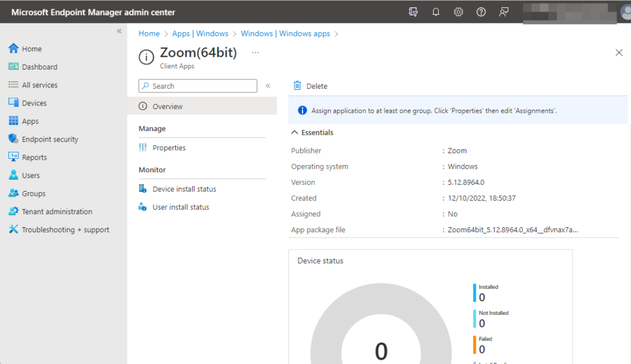Collapse the Essentials section
The height and width of the screenshot is (364, 631).
(x=295, y=132)
